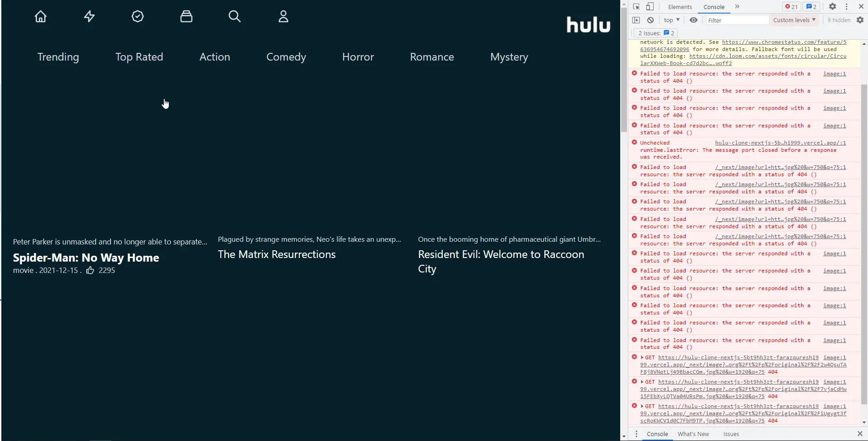This screenshot has width=868, height=441.
Task: Clear the console with the ban icon
Action: click(650, 20)
